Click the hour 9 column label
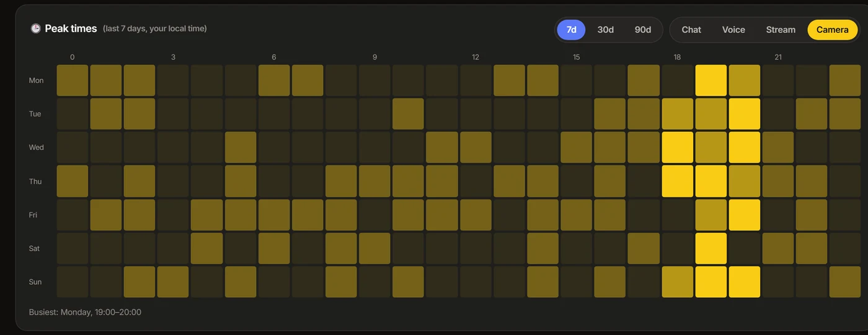The height and width of the screenshot is (335, 868). 374,57
